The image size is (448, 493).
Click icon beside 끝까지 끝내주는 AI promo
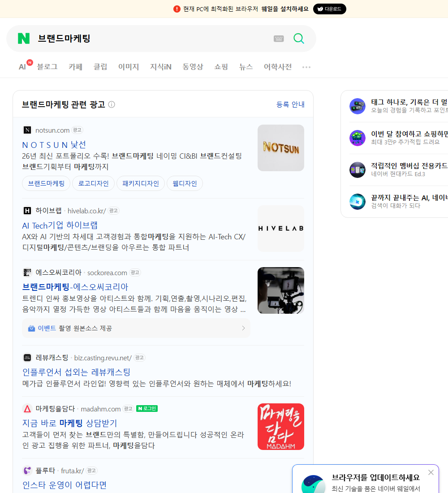pos(358,202)
